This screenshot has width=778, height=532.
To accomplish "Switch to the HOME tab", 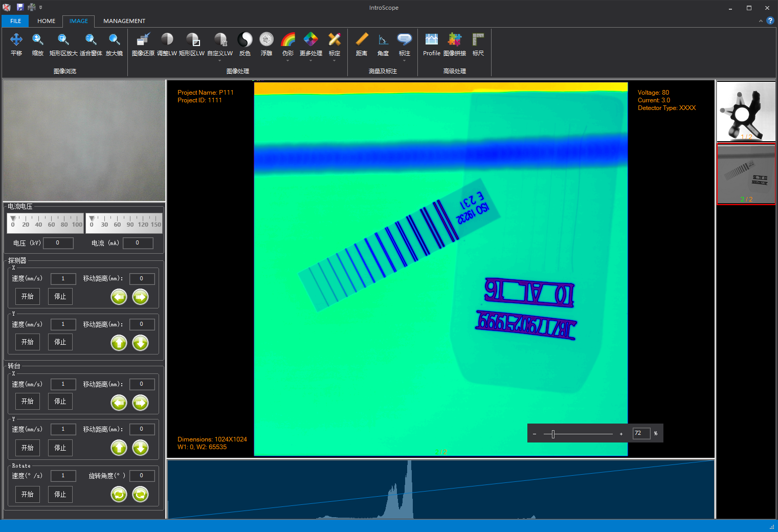I will [47, 21].
